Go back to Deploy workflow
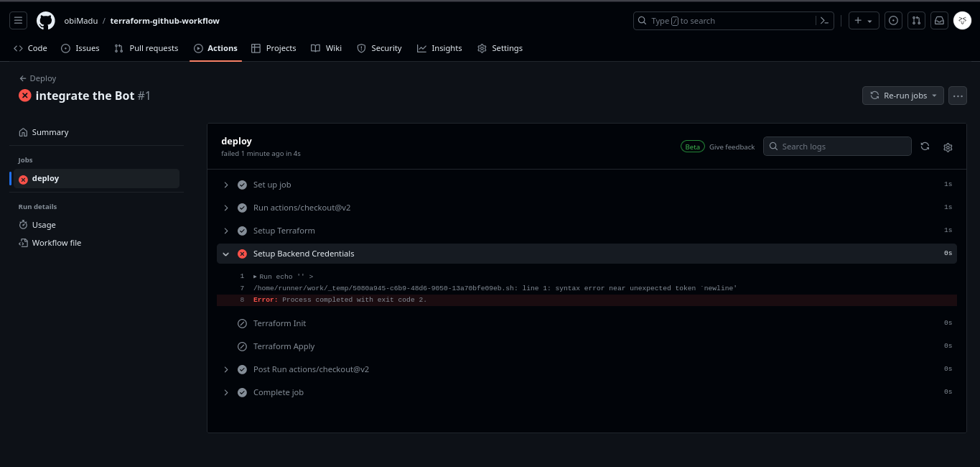 [38, 78]
